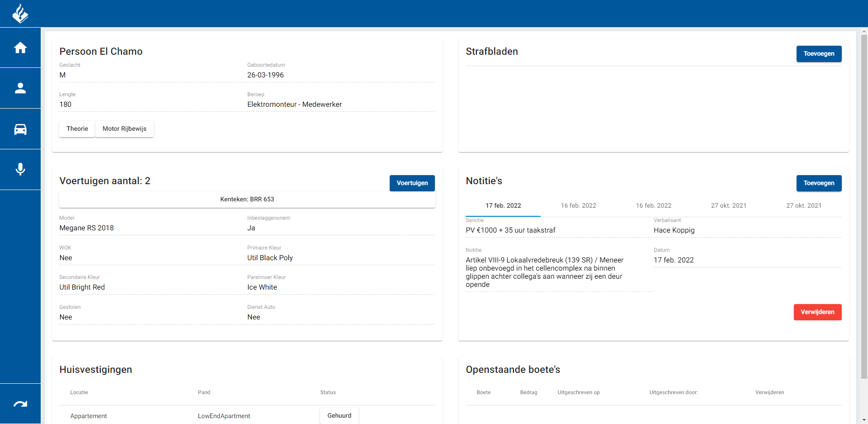Open the home dashboard from the sidebar
This screenshot has height=424, width=868.
pyautogui.click(x=20, y=48)
